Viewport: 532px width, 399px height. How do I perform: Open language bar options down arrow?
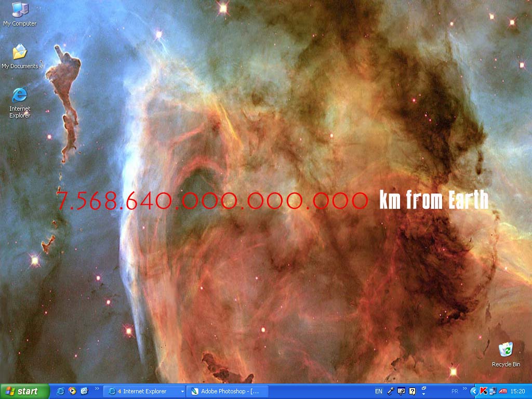coord(424,394)
